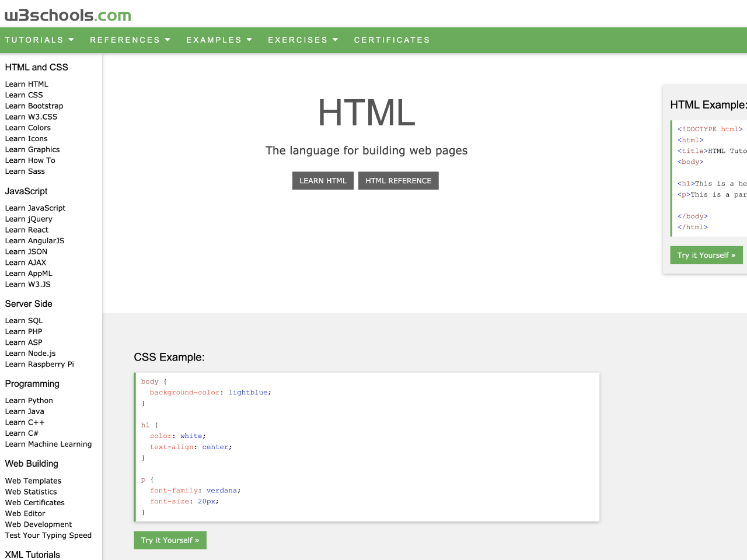The height and width of the screenshot is (560, 747).
Task: Open the Learn Bootstrap link
Action: pyautogui.click(x=34, y=106)
